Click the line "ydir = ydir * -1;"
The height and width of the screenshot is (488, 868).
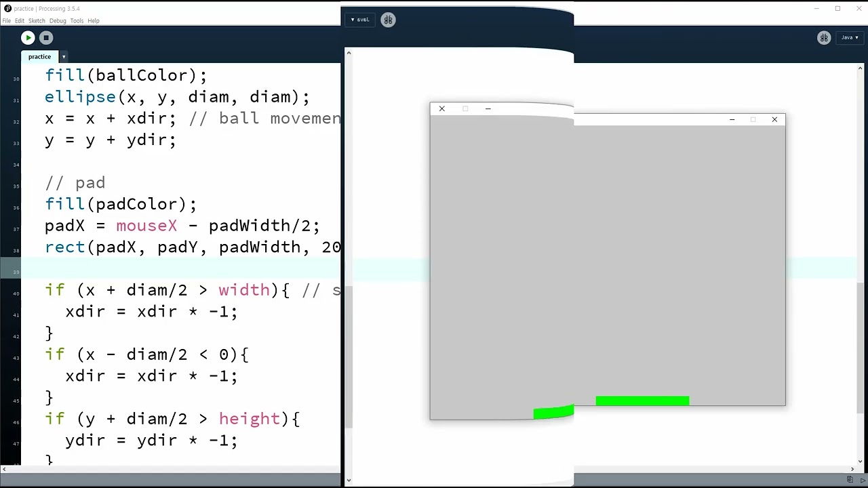pos(152,441)
